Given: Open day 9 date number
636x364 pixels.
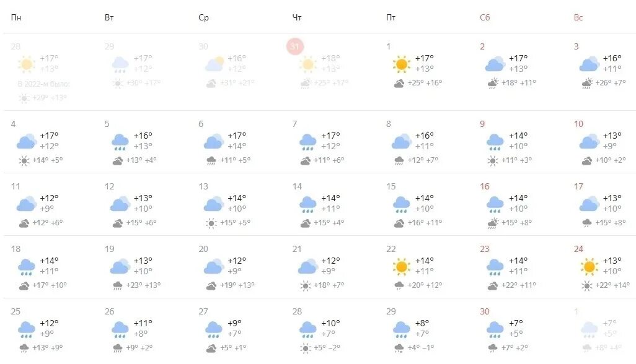Looking at the screenshot, I should (482, 124).
